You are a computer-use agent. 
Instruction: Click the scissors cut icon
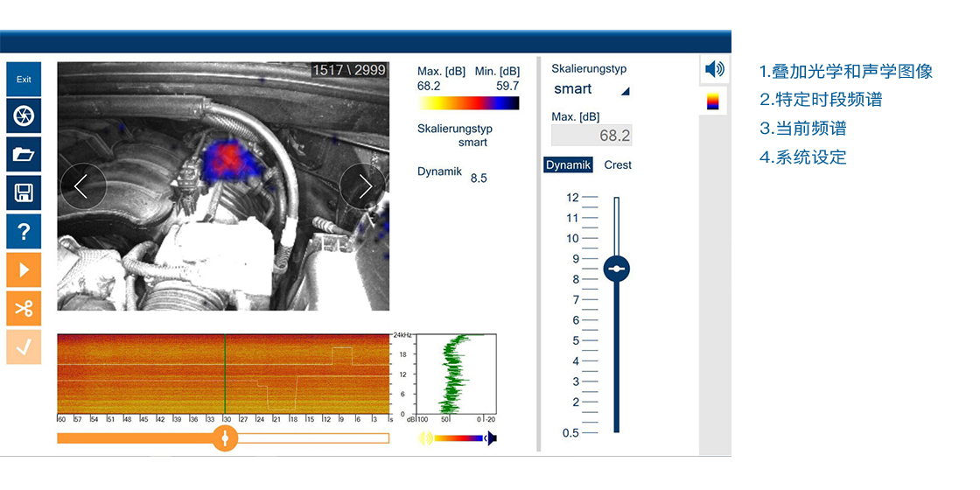click(x=24, y=309)
